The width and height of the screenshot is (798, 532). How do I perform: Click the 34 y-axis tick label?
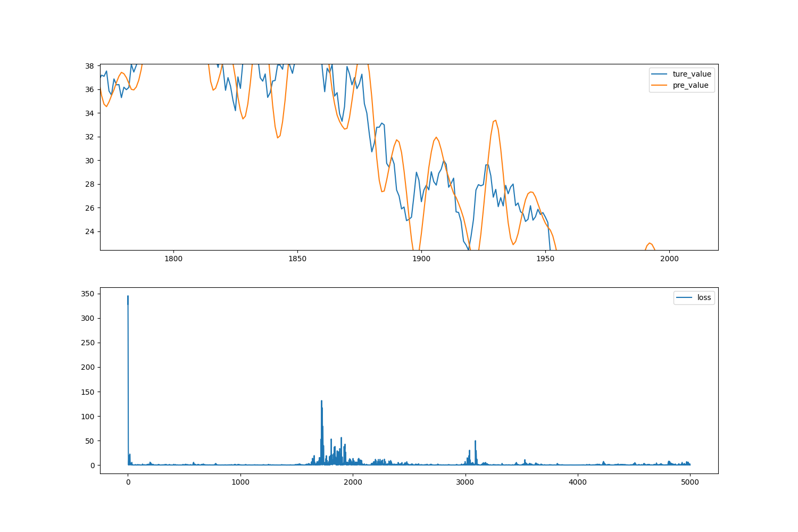(90, 113)
